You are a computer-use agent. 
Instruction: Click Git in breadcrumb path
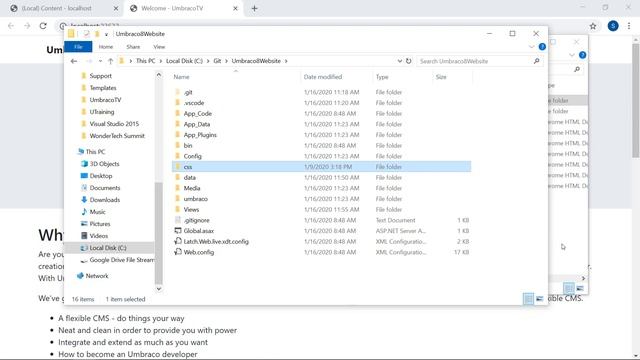pos(217,61)
